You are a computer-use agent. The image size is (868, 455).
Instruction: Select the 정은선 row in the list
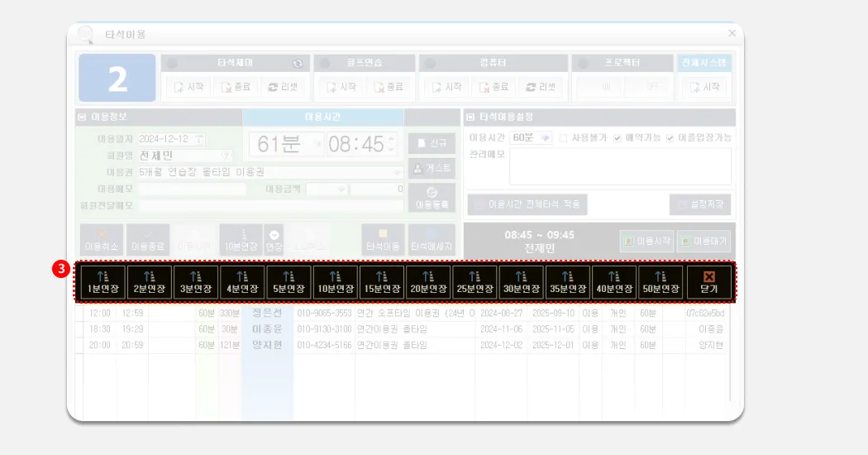(x=403, y=314)
